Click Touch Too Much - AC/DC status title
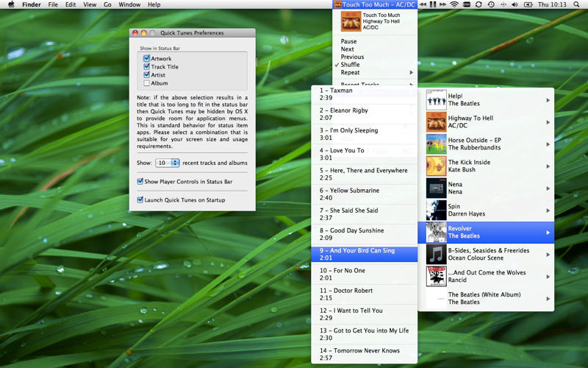The width and height of the screenshot is (588, 368). [375, 4]
